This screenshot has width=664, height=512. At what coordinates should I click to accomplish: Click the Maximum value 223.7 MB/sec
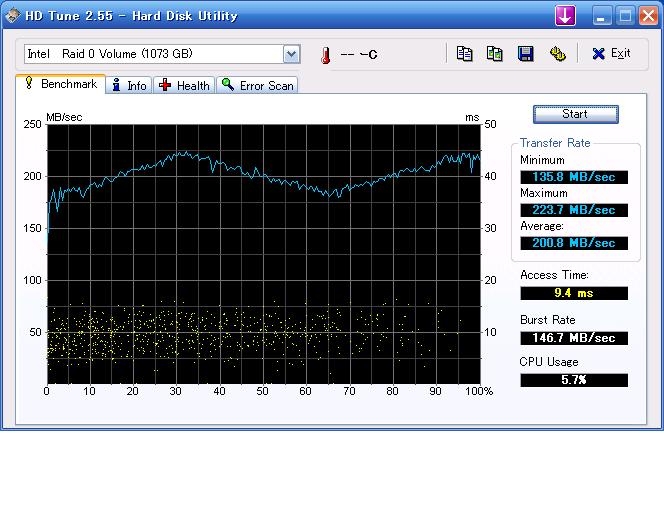coord(574,210)
